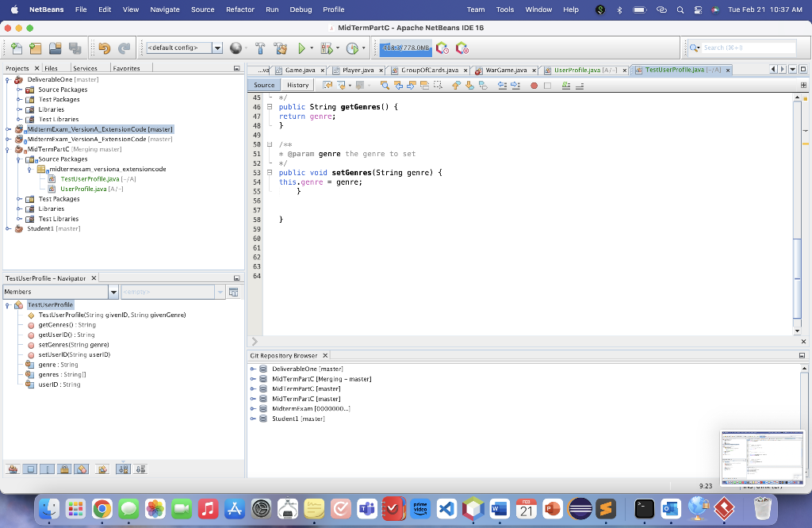Open the Members dropdown in Navigator

(113, 292)
